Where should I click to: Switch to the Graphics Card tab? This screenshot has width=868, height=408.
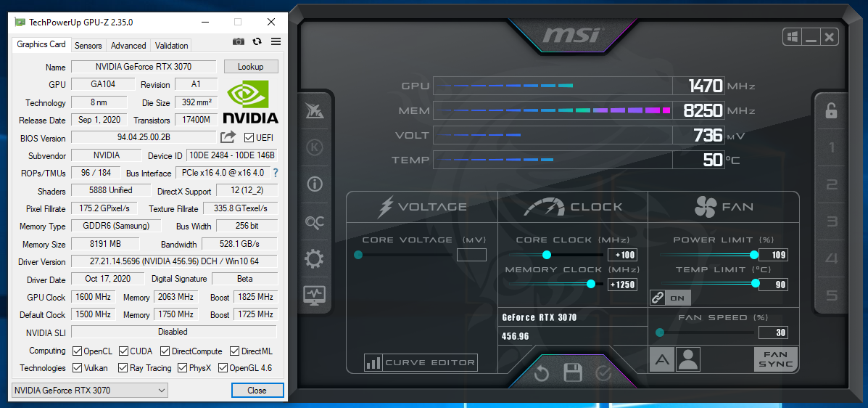point(41,44)
